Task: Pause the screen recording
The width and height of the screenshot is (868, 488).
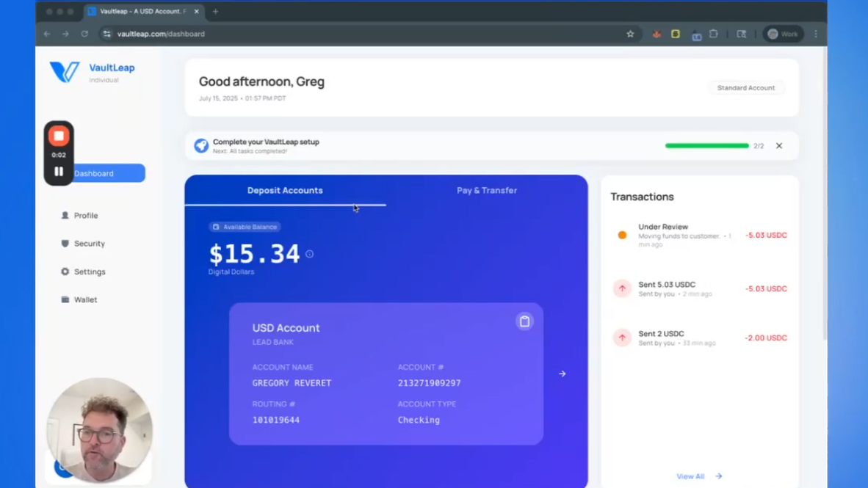Action: [59, 172]
